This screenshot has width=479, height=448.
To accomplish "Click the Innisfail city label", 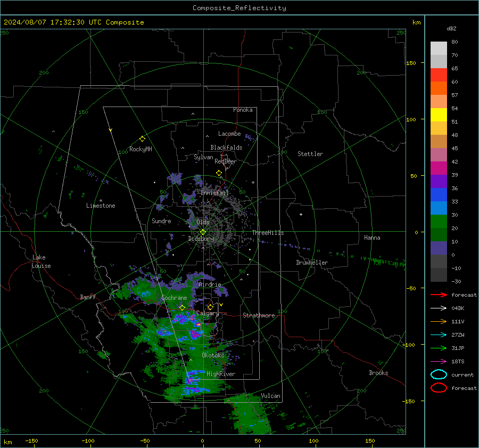I will pos(214,193).
